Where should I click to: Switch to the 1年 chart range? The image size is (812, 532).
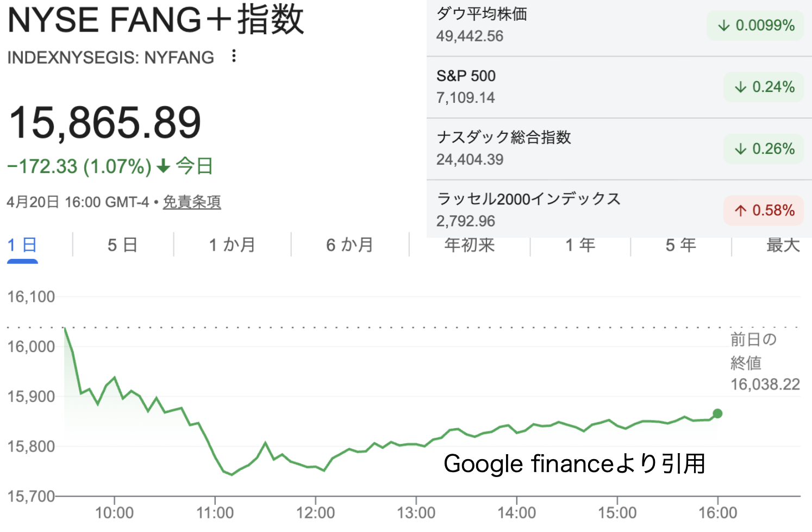580,245
